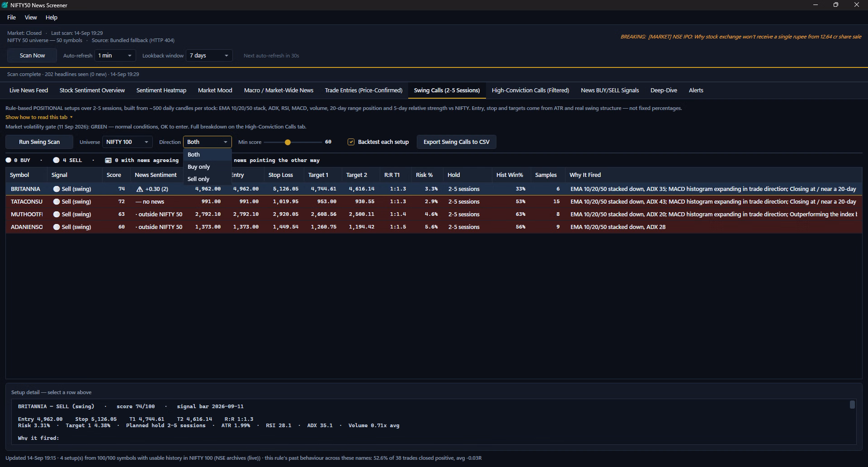Click the Scan Now button

[x=32, y=56]
